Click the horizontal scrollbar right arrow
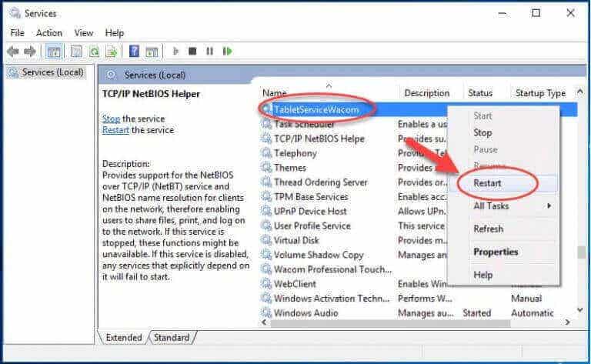Image resolution: width=591 pixels, height=364 pixels. [568, 322]
